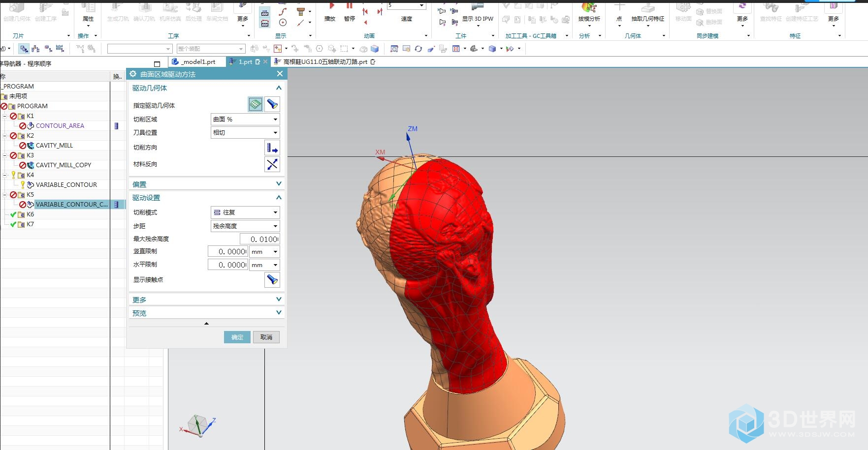Switch navigator to geometry view icon

point(48,49)
